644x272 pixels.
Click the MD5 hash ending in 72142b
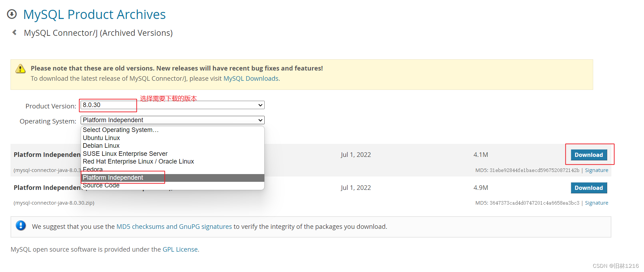pyautogui.click(x=534, y=170)
